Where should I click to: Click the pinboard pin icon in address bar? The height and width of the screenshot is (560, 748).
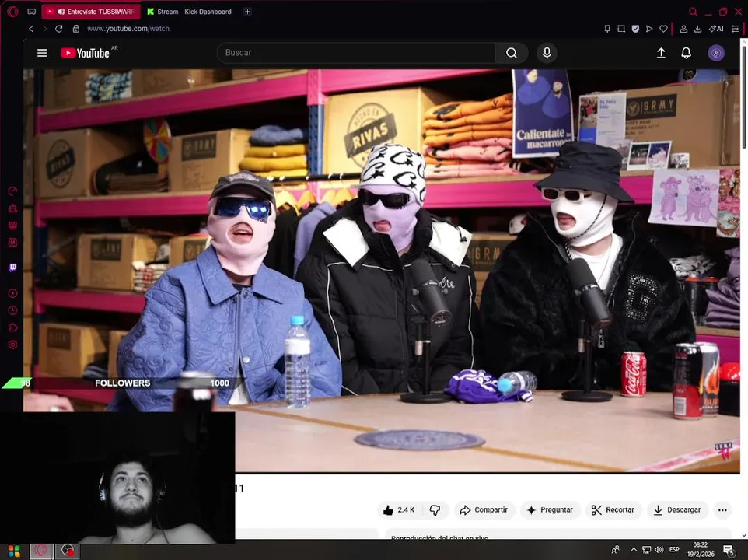coord(607,29)
